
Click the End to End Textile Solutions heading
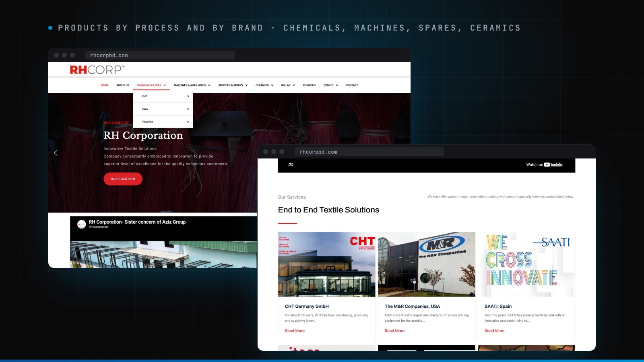(x=328, y=210)
